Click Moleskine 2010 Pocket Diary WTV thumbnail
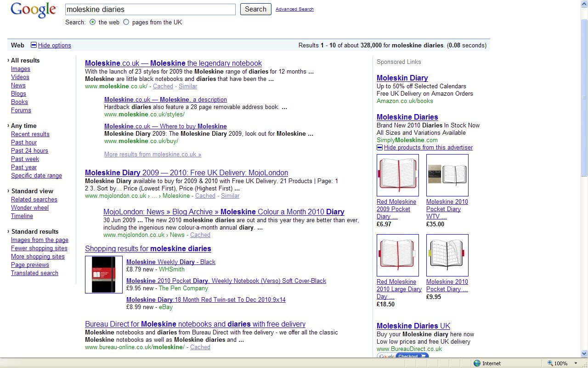This screenshot has width=588, height=368. (447, 175)
